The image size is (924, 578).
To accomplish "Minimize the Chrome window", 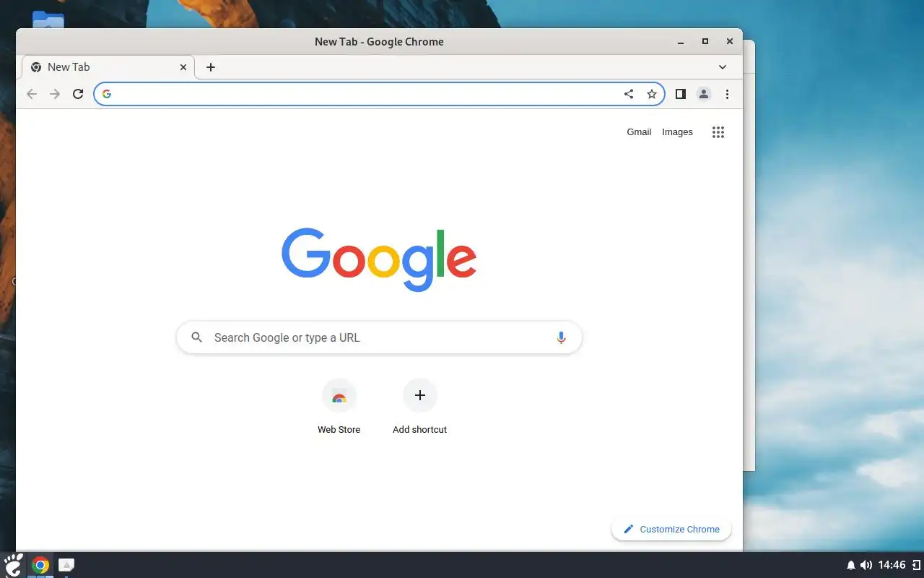I will (681, 42).
